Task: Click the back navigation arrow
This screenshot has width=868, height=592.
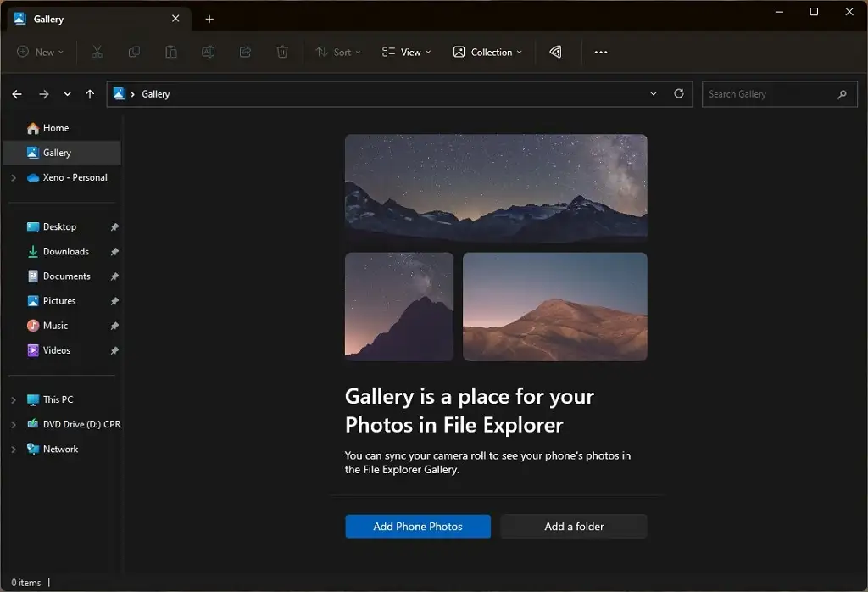Action: point(17,94)
